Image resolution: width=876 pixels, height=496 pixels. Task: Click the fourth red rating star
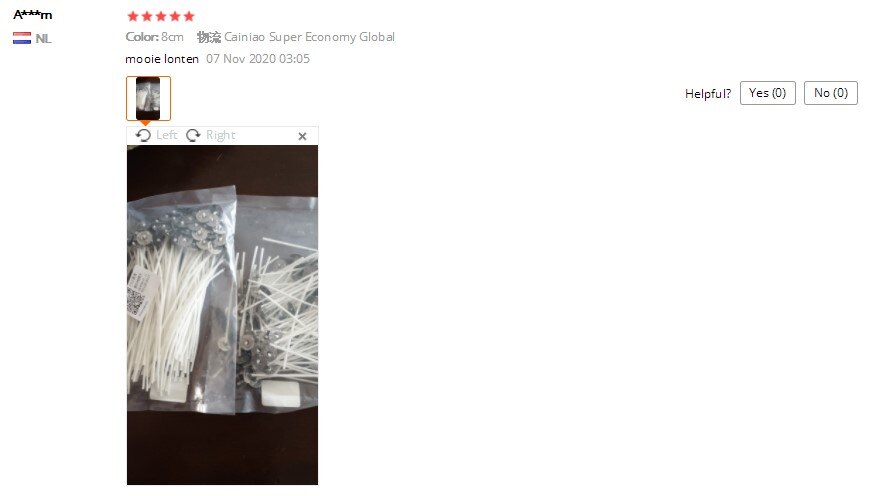coord(175,16)
